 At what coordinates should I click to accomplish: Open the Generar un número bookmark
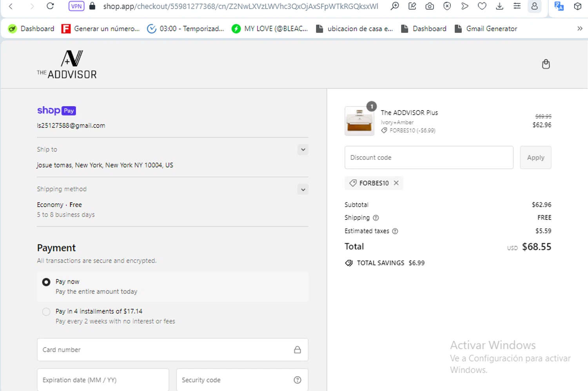point(101,29)
